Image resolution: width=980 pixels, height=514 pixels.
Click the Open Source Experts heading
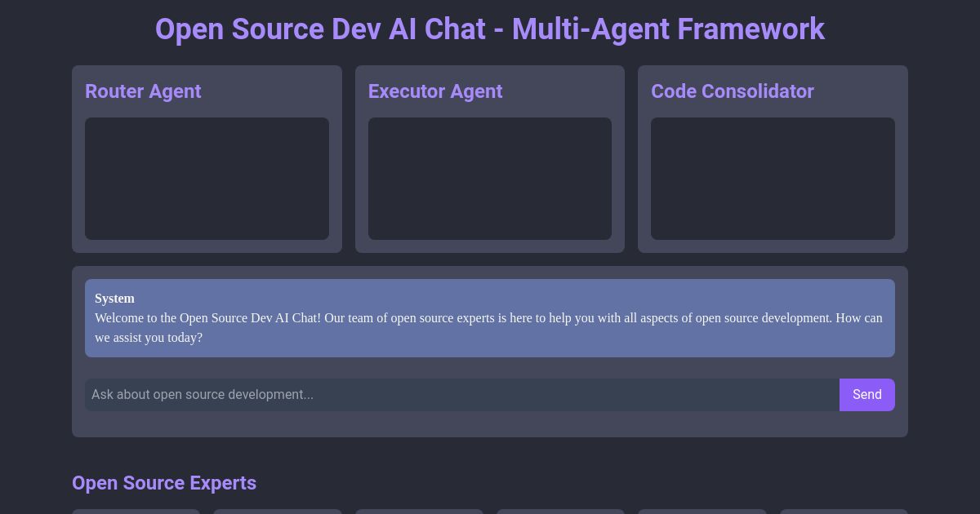click(x=164, y=483)
